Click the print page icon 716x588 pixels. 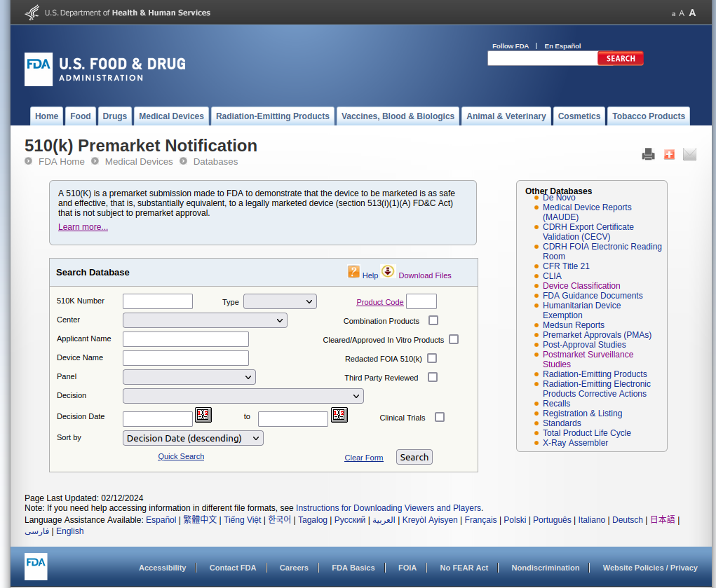(648, 153)
